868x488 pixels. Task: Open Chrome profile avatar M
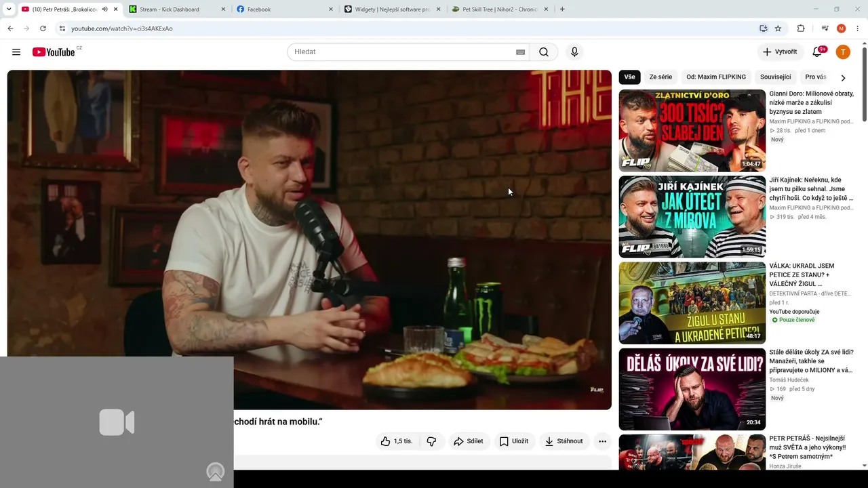[x=842, y=28]
